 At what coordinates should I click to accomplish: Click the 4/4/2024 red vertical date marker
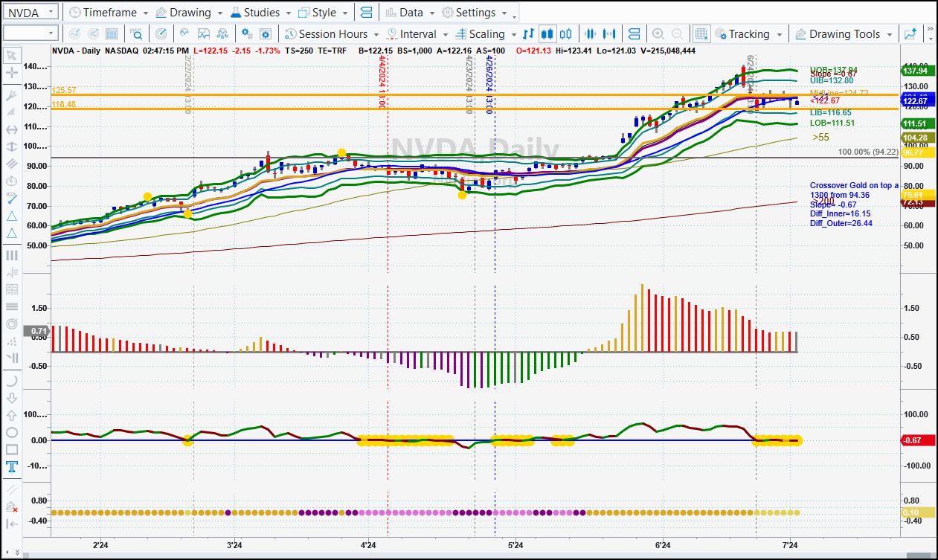coord(382,82)
